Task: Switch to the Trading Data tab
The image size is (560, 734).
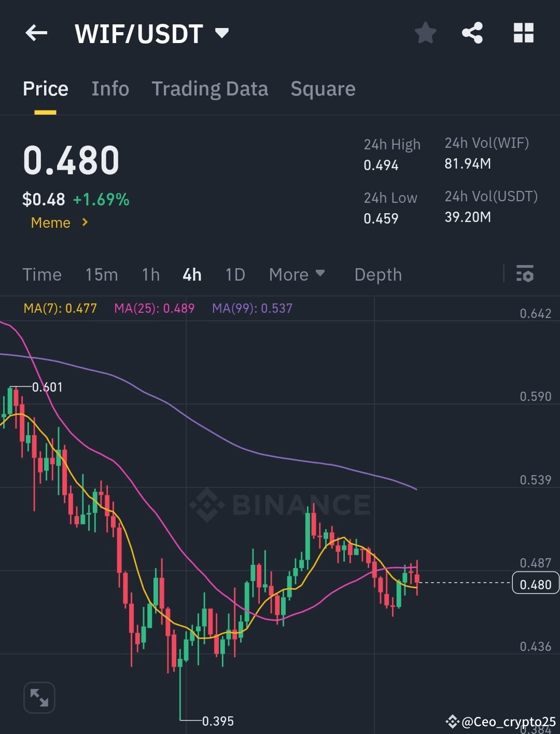Action: click(x=209, y=89)
